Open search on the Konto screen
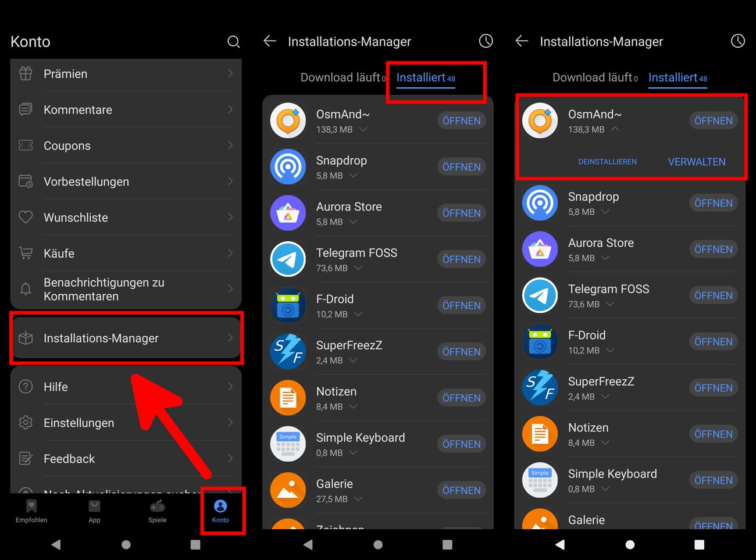 [x=234, y=41]
